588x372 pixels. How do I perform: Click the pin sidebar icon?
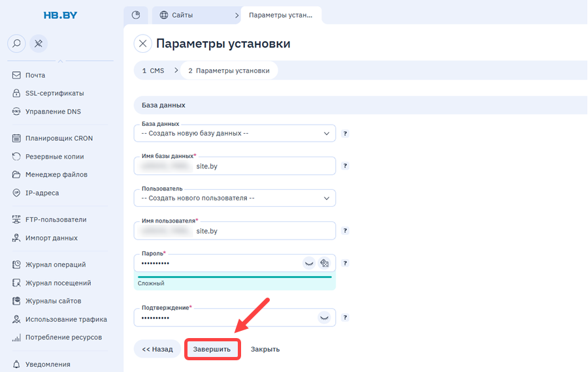pos(39,44)
